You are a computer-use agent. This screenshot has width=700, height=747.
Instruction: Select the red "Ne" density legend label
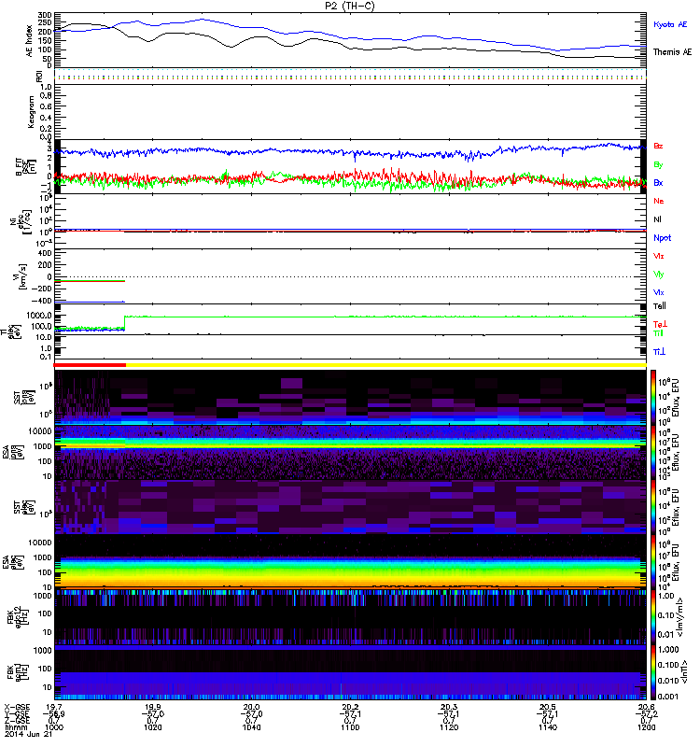coord(659,201)
